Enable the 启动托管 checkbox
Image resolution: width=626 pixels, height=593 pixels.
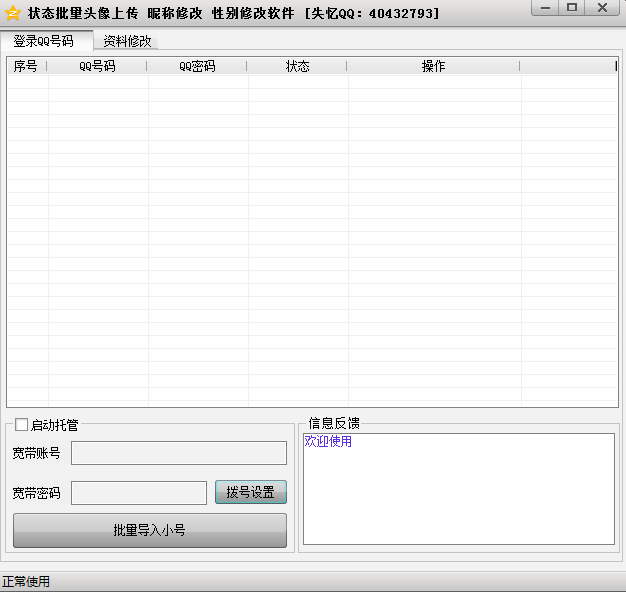point(22,425)
